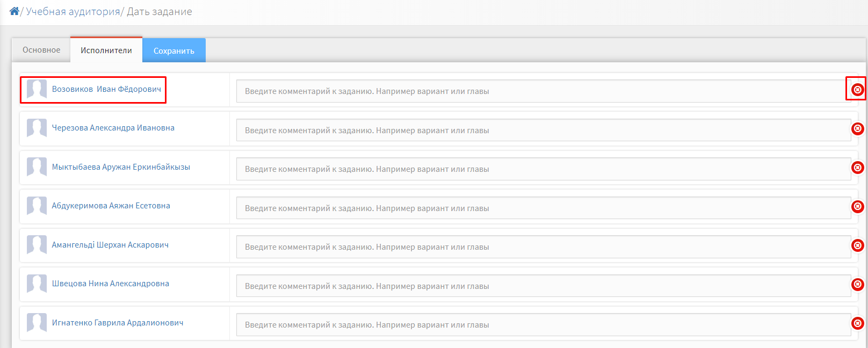This screenshot has width=868, height=348.
Task: Focus comment field for Игнатенко Гаврила Ардалионович
Action: (544, 325)
